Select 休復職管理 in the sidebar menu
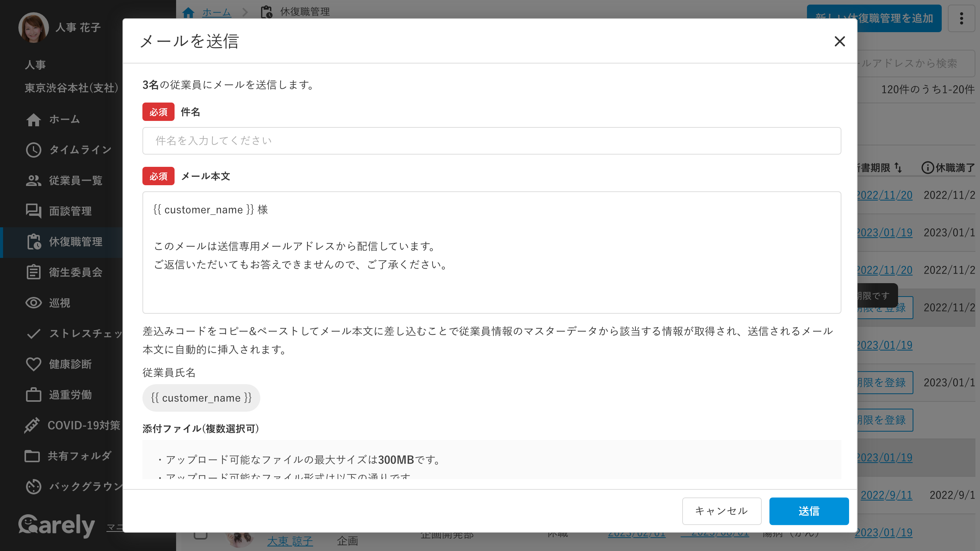The image size is (980, 551). 75,242
